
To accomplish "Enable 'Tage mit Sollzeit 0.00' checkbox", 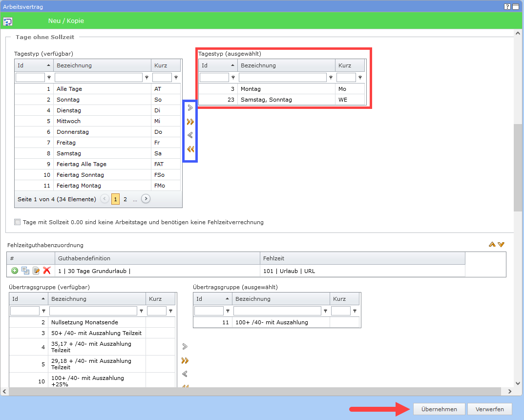I will tap(18, 222).
